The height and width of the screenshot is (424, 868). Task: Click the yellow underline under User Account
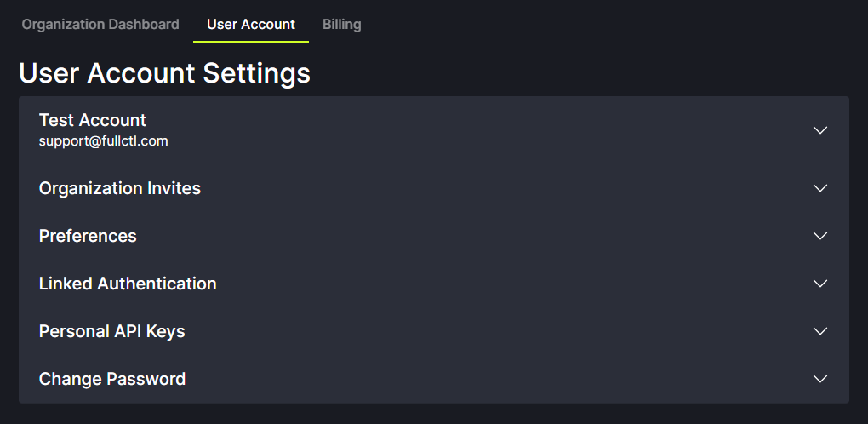[251, 41]
